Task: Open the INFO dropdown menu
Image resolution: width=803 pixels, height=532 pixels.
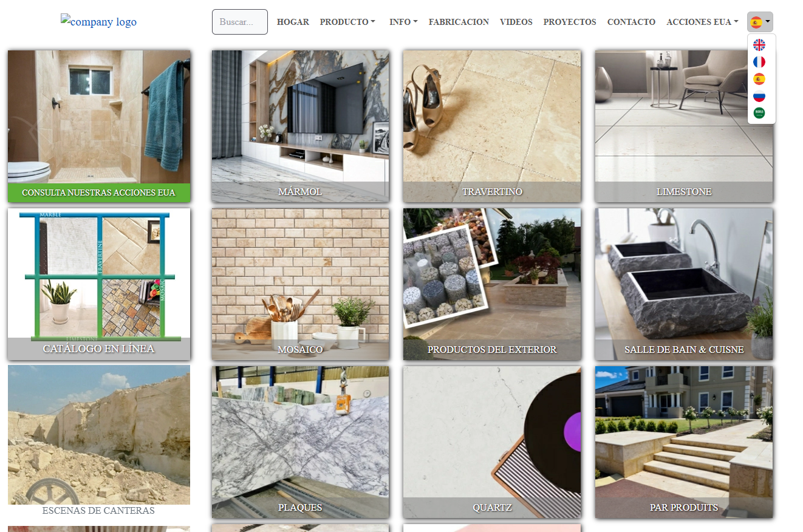Action: (x=403, y=22)
